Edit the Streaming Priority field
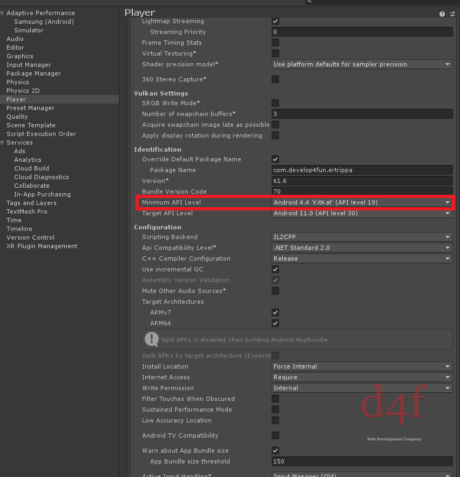 pos(362,32)
